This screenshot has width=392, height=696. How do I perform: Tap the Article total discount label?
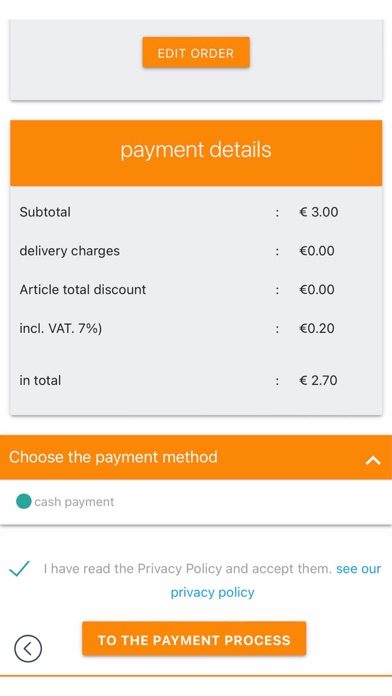(83, 289)
